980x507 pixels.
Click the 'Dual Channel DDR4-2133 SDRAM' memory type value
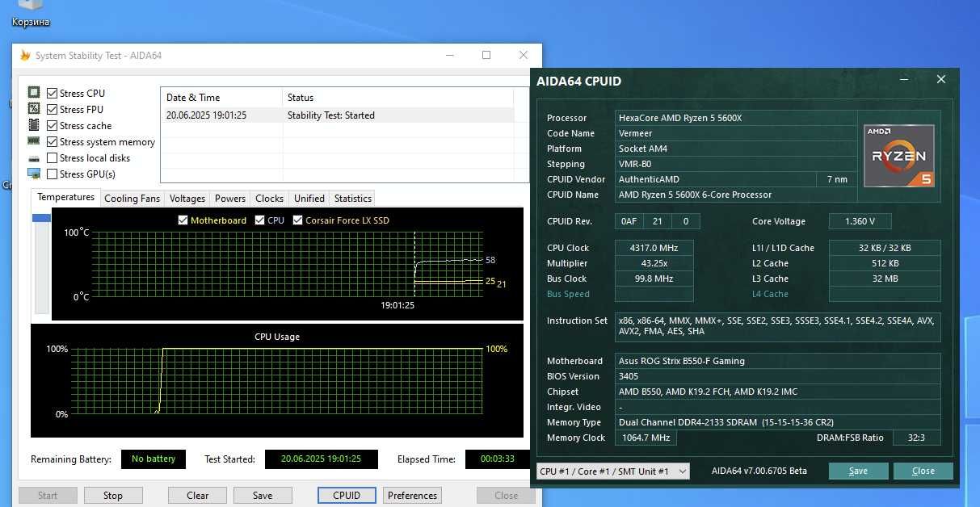(777, 422)
